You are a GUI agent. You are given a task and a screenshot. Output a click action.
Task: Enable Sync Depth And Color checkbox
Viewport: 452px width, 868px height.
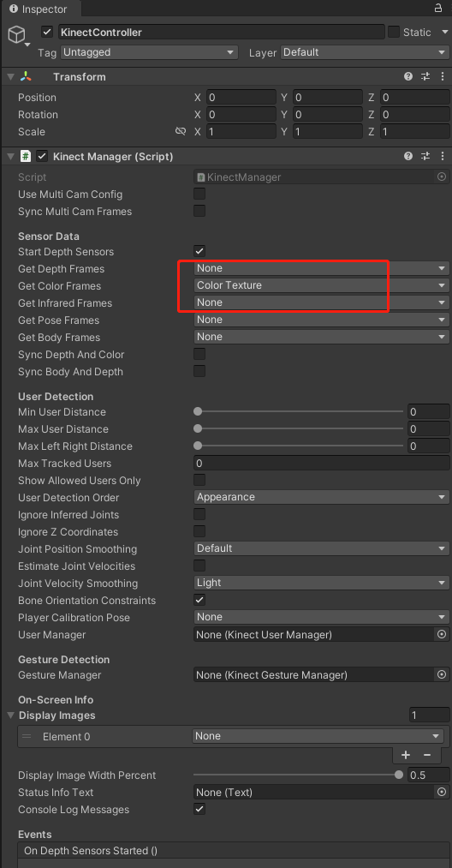(x=199, y=354)
